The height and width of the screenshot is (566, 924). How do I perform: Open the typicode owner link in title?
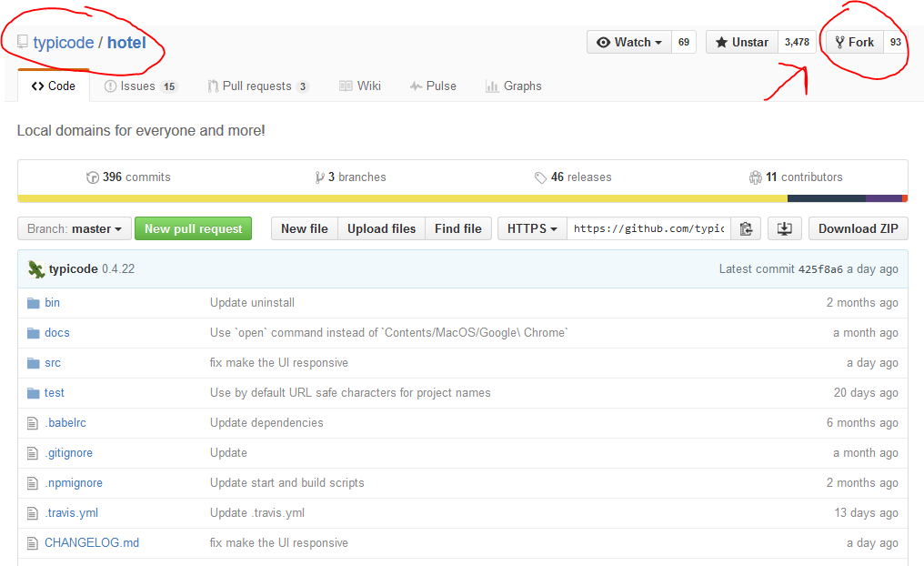click(63, 43)
